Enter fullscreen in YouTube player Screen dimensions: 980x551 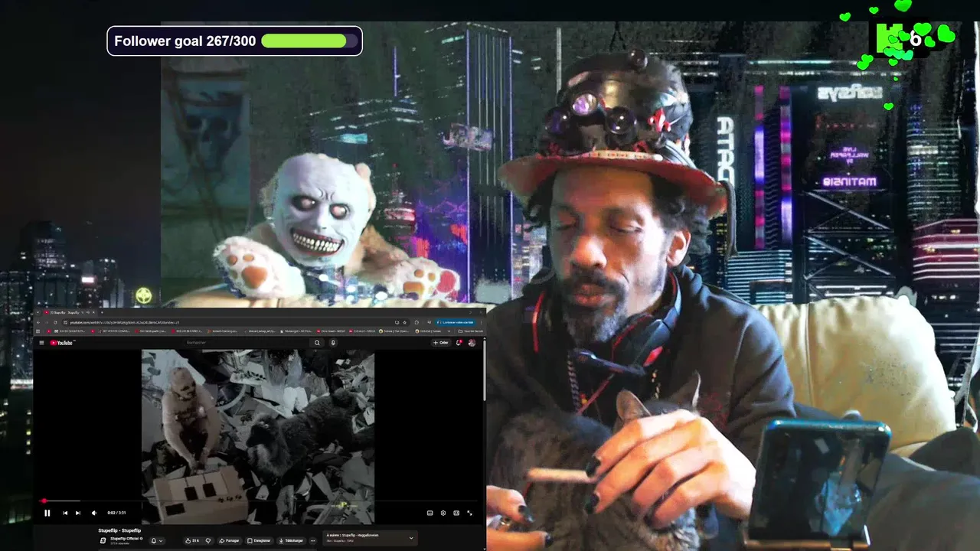[x=469, y=513]
